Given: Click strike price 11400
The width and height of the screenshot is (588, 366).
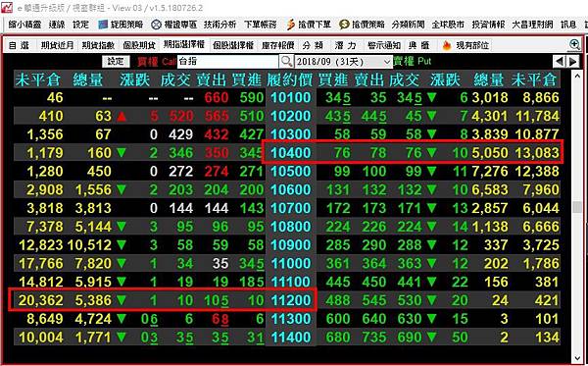Looking at the screenshot, I should click(x=291, y=337).
